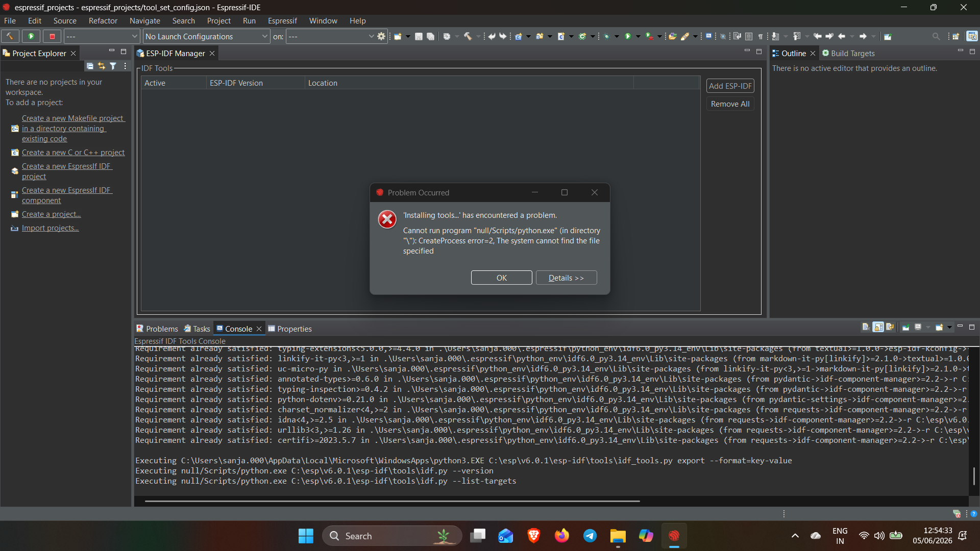Switch to the Problems tab
980x551 pixels.
(157, 329)
